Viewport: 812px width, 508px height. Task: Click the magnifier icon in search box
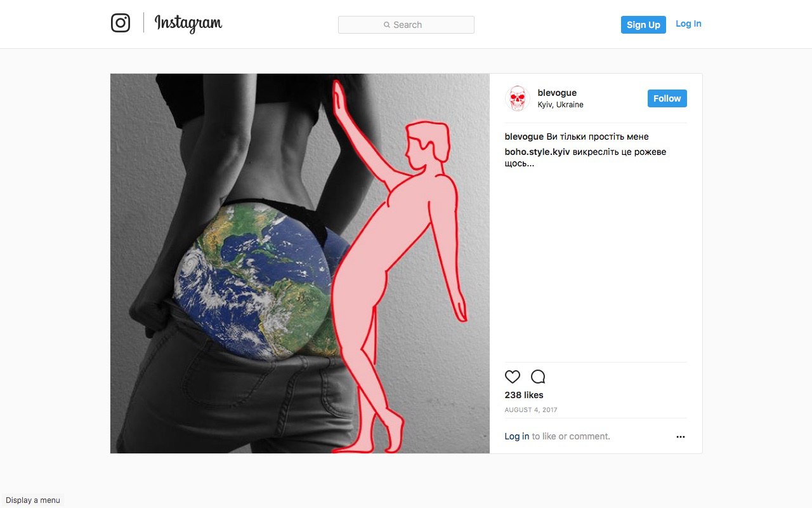coord(387,25)
